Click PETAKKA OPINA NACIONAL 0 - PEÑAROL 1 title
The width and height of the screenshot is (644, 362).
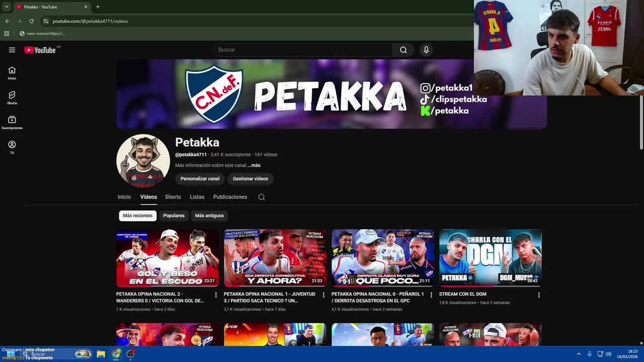click(378, 297)
